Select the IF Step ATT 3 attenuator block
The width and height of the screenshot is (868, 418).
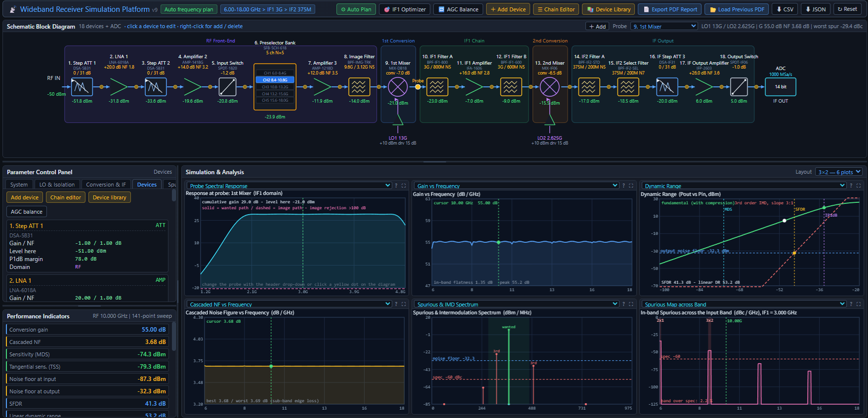[x=667, y=87]
